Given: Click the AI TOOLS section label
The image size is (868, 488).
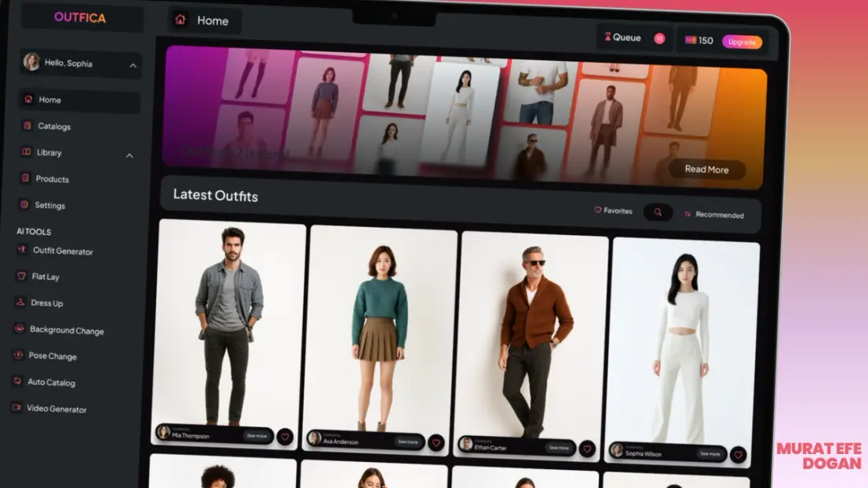Looking at the screenshot, I should click(x=34, y=231).
